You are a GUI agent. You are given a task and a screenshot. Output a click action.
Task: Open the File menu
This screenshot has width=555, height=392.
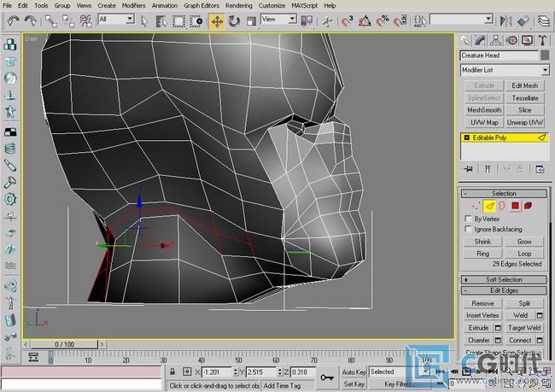coord(7,6)
